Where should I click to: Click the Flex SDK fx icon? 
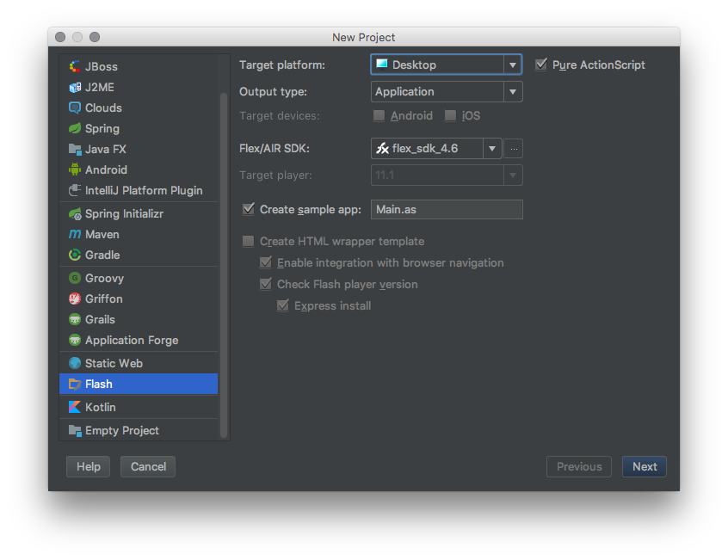click(382, 149)
